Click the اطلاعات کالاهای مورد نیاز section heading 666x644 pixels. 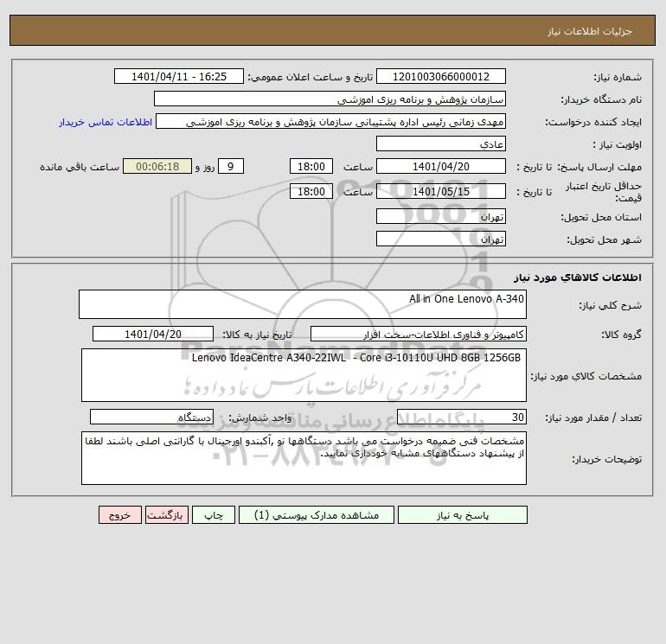pos(578,277)
